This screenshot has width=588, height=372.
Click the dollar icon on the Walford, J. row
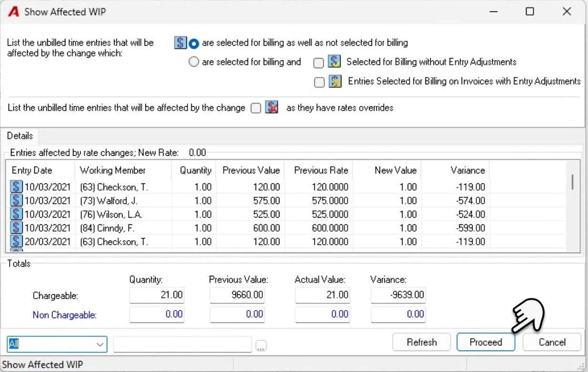16,201
